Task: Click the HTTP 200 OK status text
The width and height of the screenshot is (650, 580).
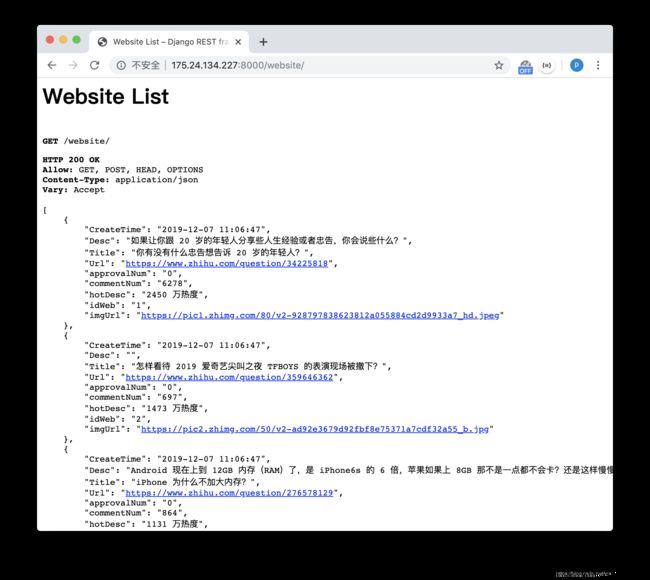Action: 71,160
